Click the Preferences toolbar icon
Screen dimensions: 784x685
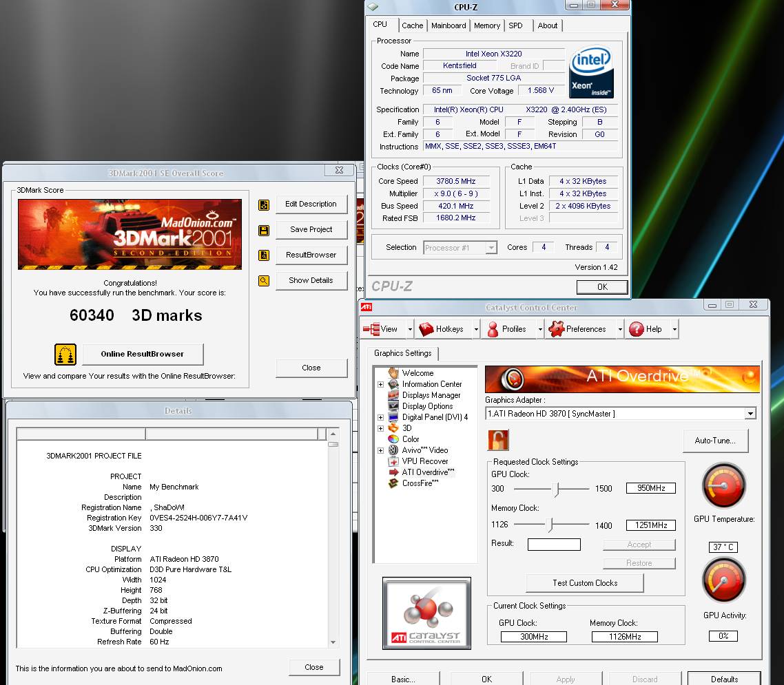coord(557,329)
